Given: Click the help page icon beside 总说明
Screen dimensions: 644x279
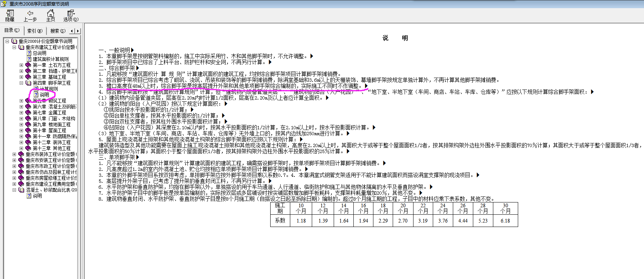Looking at the screenshot, I should pos(29,53).
